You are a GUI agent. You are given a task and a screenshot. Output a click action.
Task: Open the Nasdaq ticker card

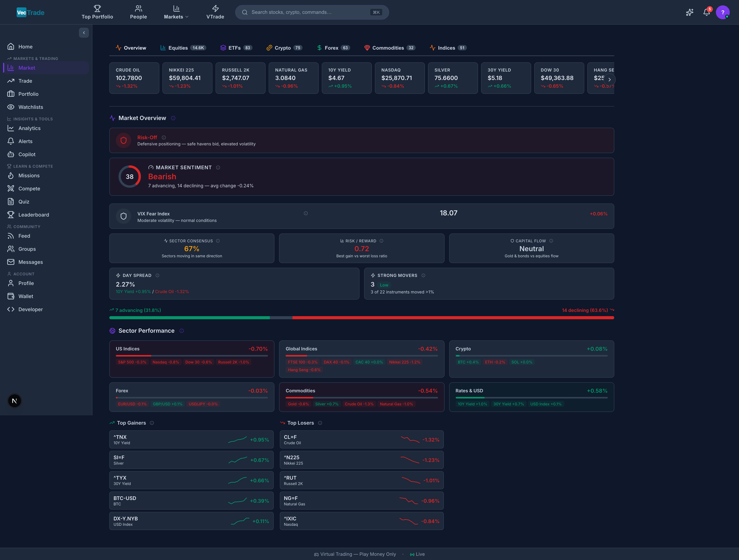point(400,78)
